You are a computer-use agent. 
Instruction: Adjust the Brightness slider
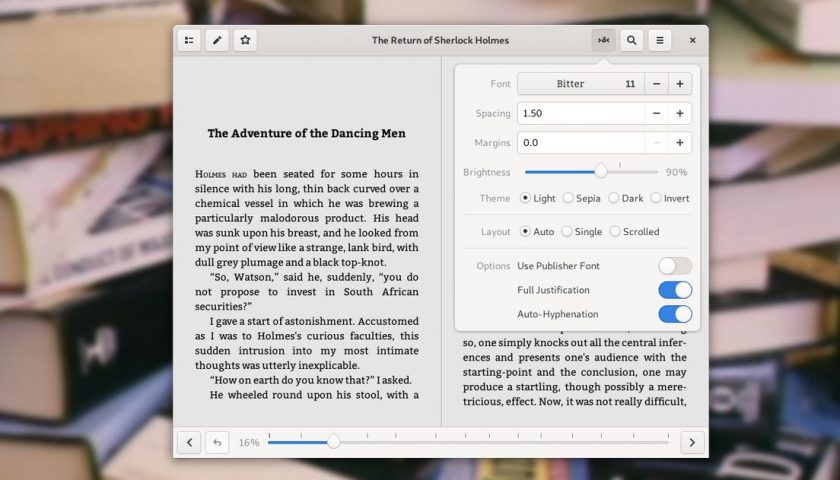click(x=601, y=172)
